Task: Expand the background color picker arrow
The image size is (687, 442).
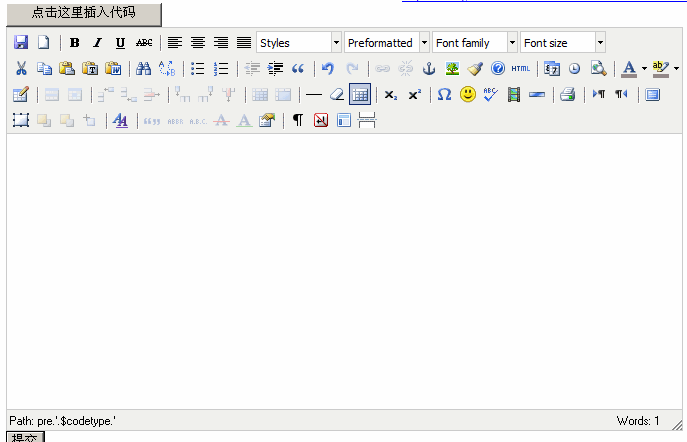Action: point(676,68)
